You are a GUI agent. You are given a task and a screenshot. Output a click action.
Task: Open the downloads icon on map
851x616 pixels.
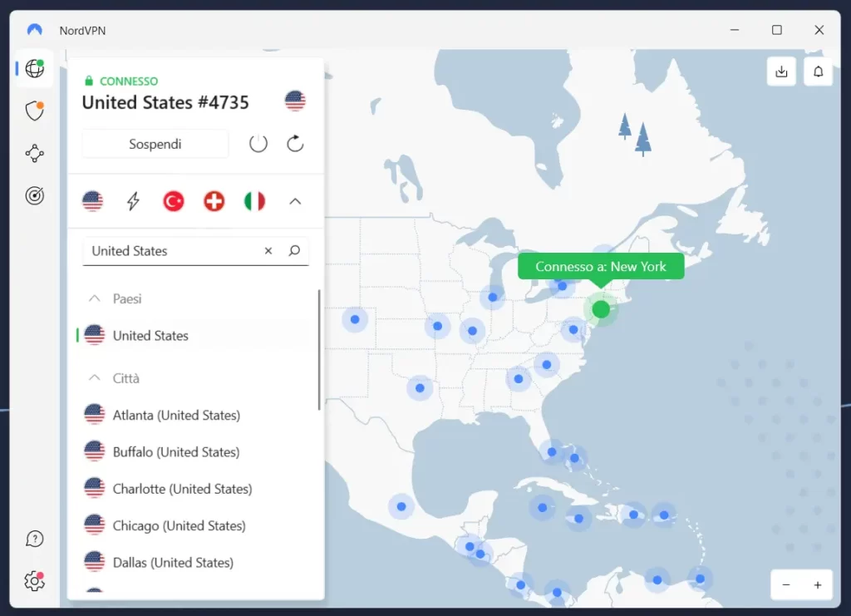pos(781,71)
